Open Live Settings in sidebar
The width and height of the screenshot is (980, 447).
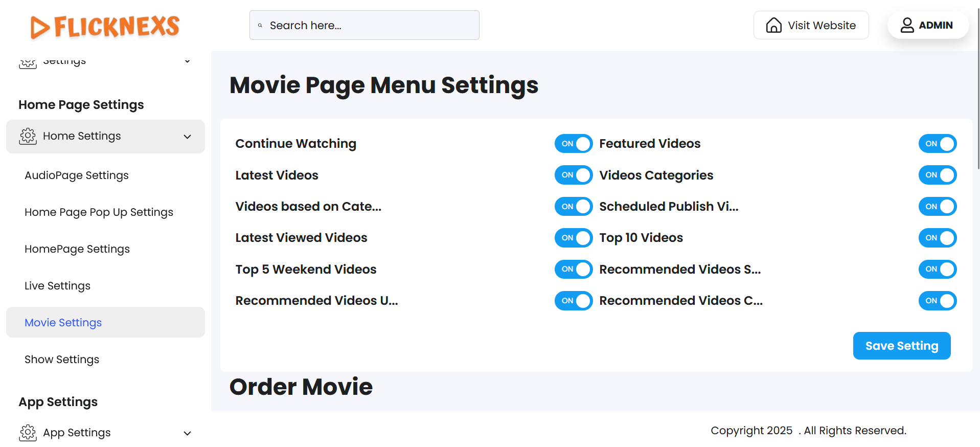point(57,286)
